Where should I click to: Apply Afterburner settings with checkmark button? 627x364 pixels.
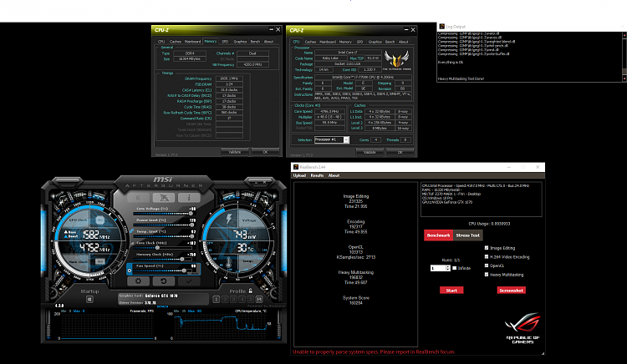189,281
